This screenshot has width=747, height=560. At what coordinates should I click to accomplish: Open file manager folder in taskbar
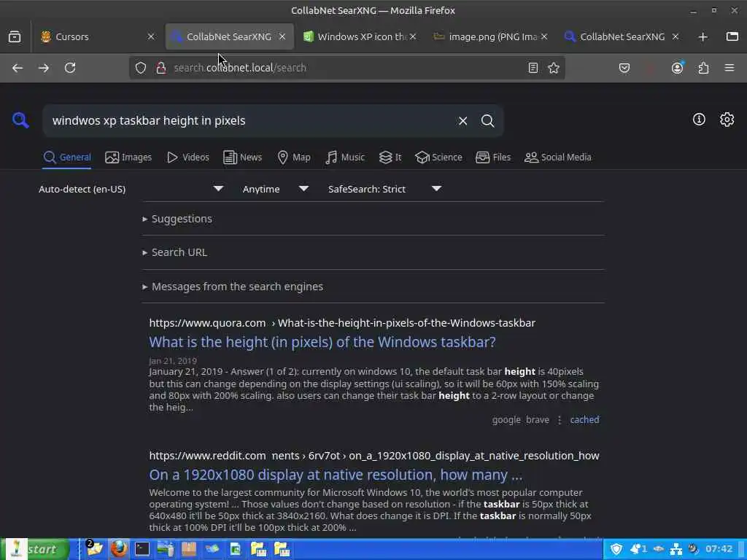94,549
